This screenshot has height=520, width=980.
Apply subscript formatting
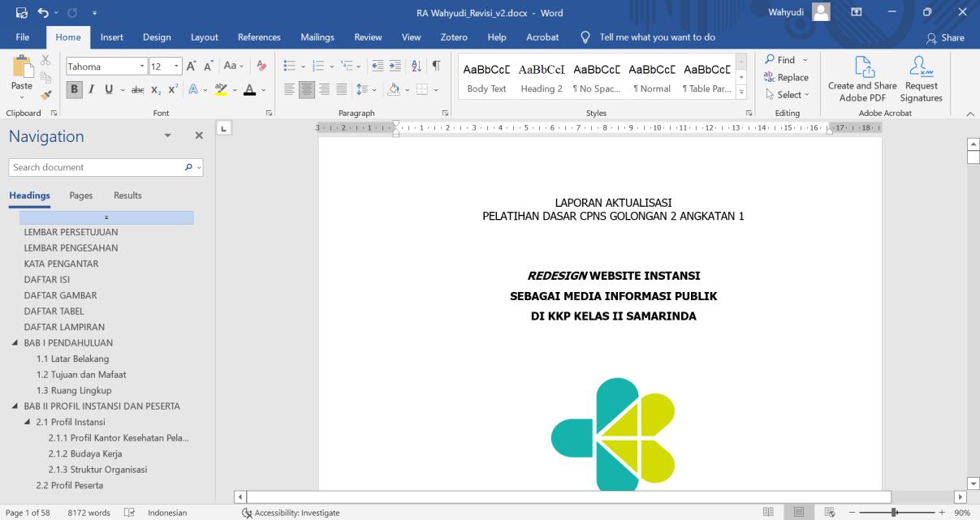point(156,90)
